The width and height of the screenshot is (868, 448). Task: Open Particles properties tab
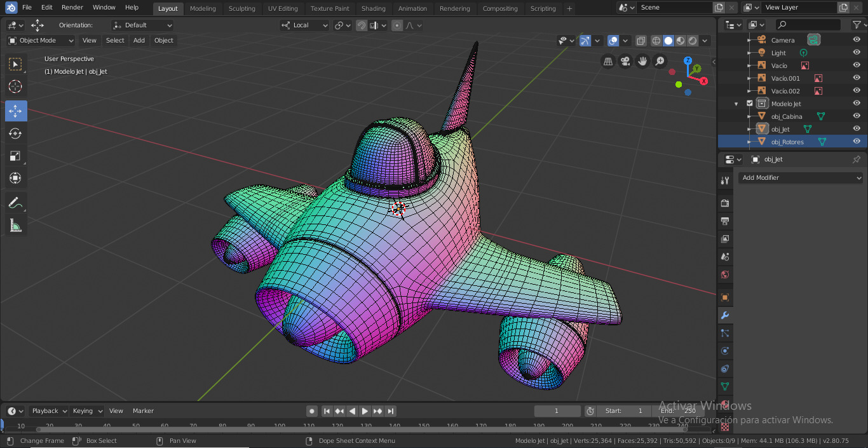pos(725,333)
